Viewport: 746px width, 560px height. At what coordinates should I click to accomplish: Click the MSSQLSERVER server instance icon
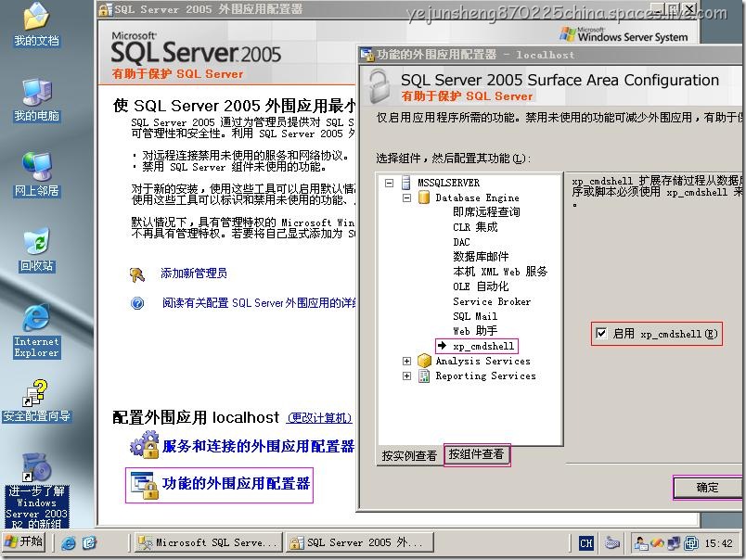pos(405,183)
